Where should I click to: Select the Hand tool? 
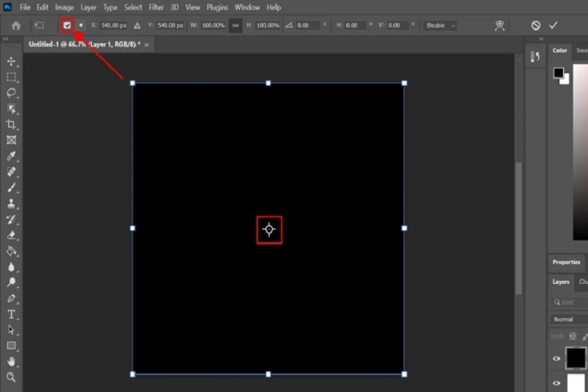coord(12,361)
